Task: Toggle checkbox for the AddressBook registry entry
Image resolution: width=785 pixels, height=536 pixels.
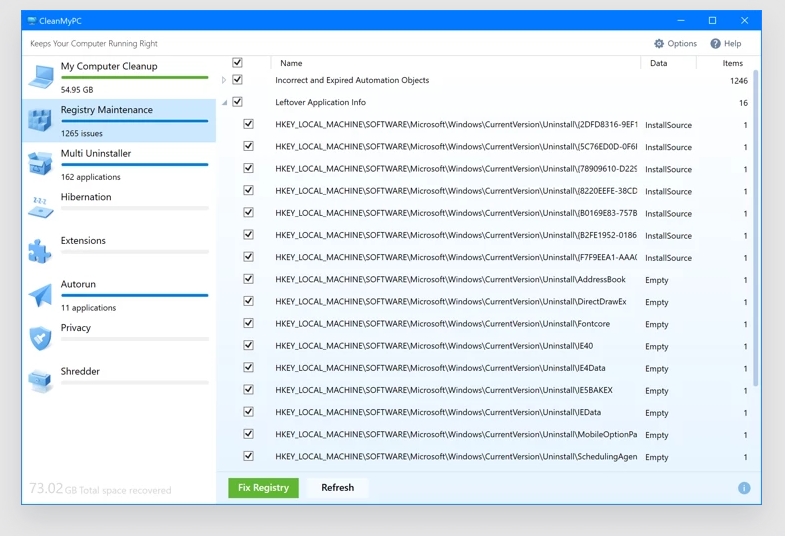Action: (x=248, y=279)
